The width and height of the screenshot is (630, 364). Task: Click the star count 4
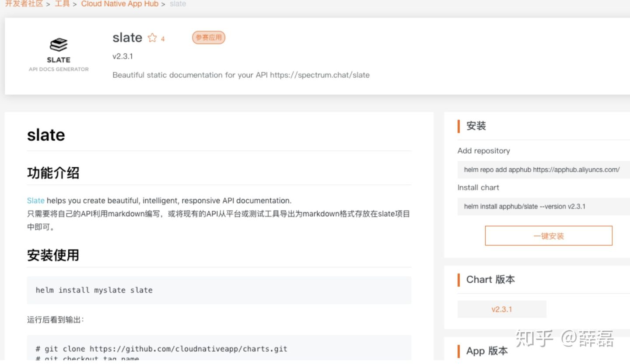point(163,39)
